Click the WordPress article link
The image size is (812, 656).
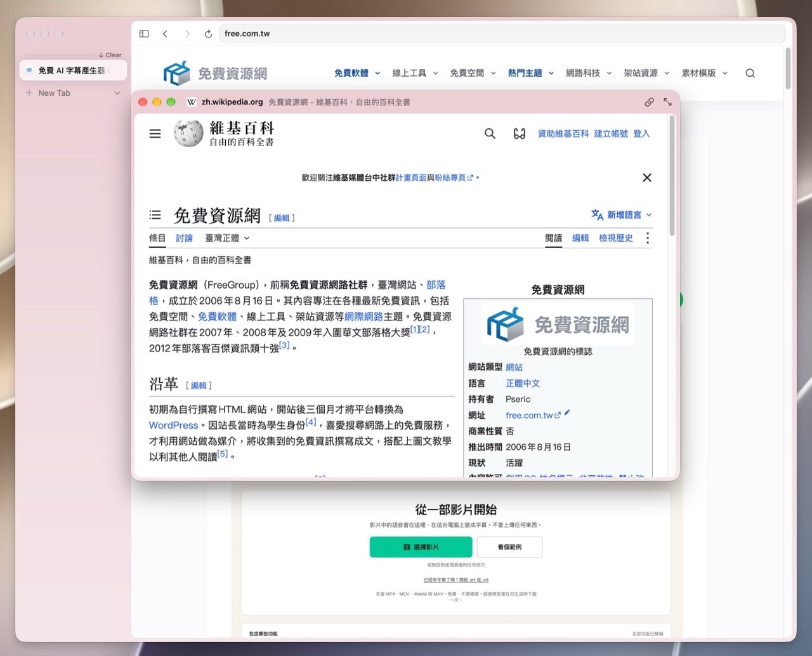173,425
